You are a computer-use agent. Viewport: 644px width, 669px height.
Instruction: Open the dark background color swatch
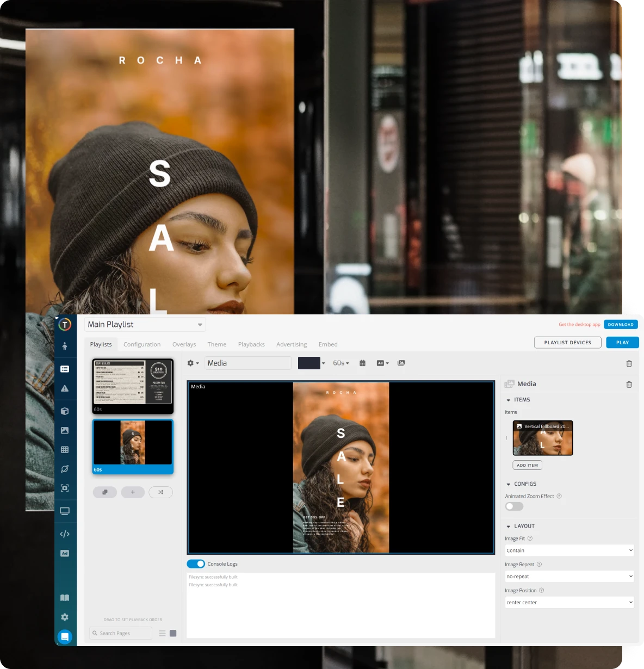coord(309,363)
